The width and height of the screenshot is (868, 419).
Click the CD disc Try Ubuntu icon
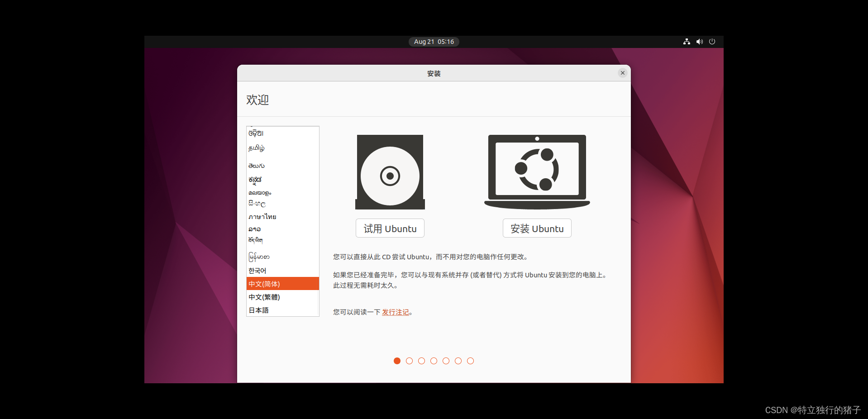[390, 172]
